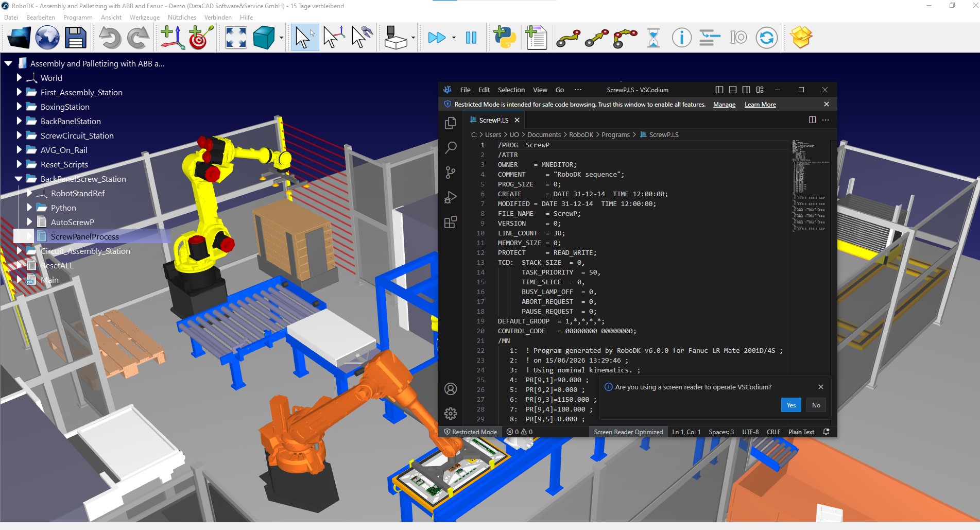
Task: Activate the Move robot tools cursor
Action: [x=362, y=38]
